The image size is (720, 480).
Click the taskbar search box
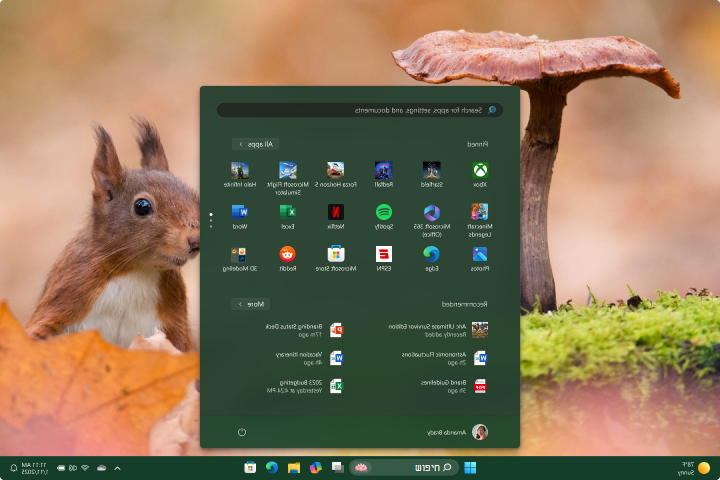[404, 468]
